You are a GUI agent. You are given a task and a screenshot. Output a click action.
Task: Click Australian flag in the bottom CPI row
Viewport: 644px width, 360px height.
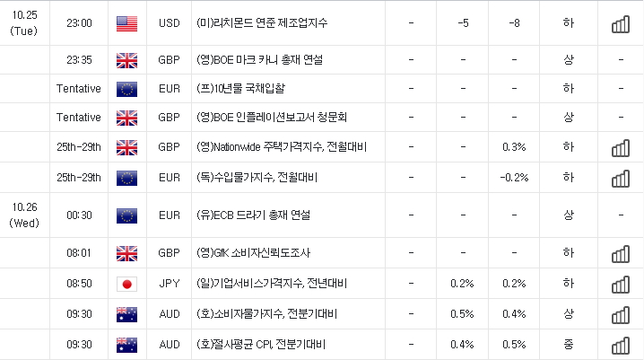pos(126,345)
